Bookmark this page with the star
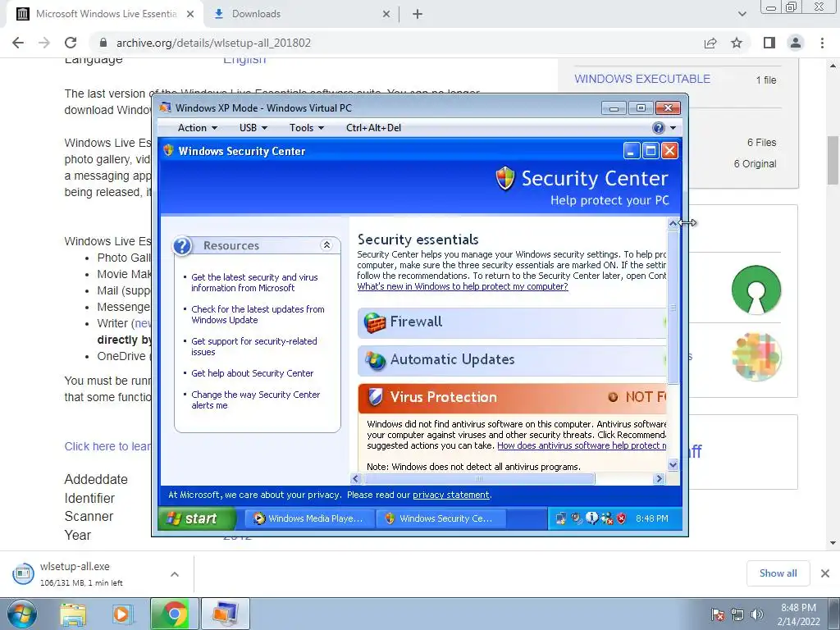The height and width of the screenshot is (630, 840). click(737, 43)
